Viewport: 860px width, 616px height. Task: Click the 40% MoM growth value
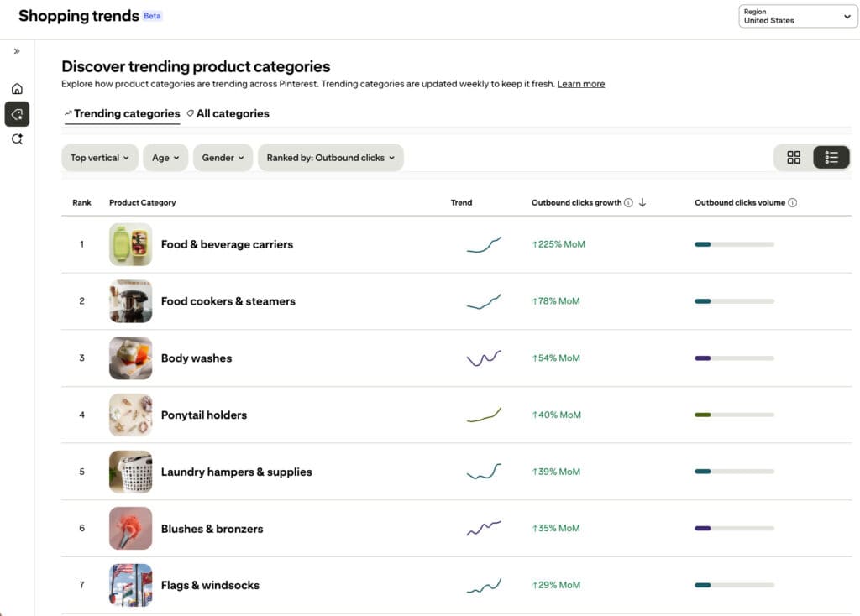click(556, 415)
